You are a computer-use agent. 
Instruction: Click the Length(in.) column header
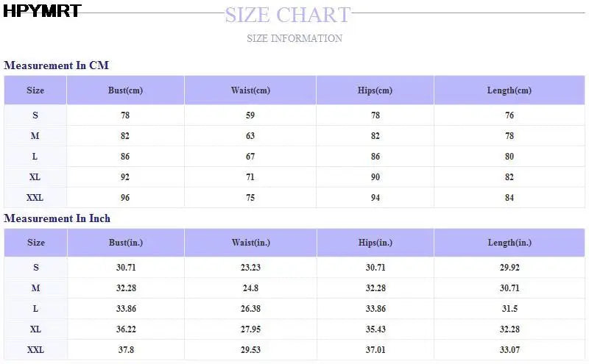click(509, 243)
